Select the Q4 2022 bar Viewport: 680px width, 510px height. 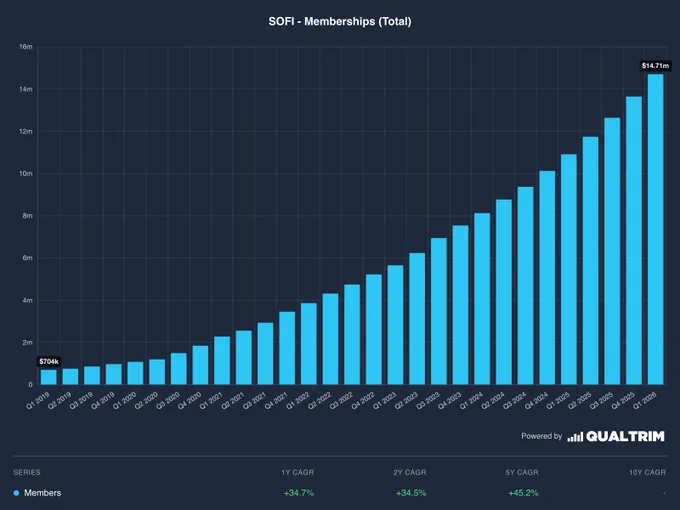373,330
